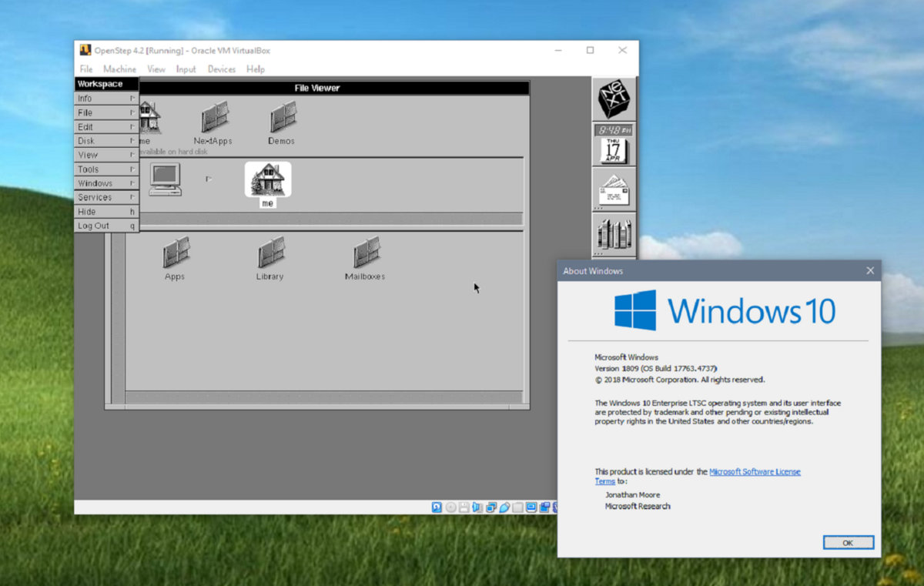924x586 pixels.
Task: Click the computer icon in the path row
Action: pos(165,179)
